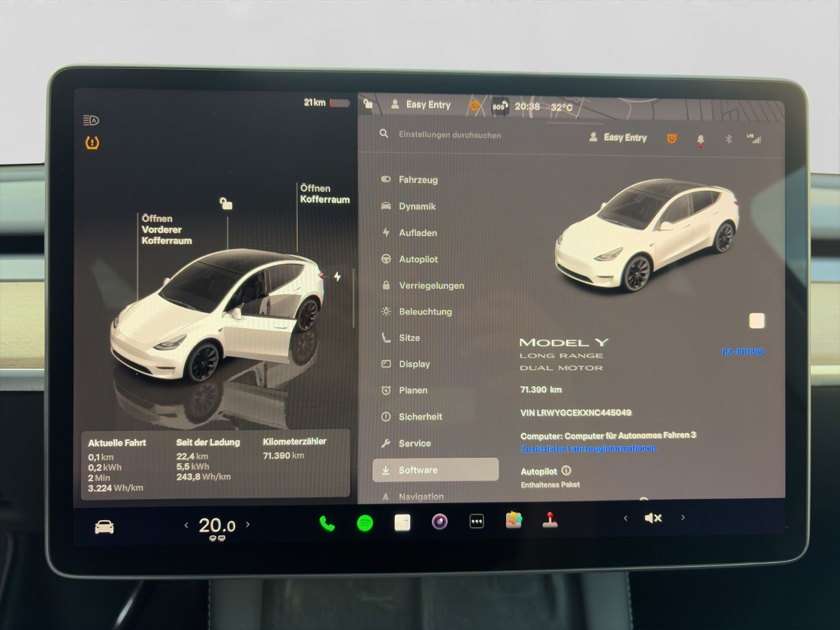
Task: Tap the 20:38 clock in status bar
Action: tap(527, 107)
